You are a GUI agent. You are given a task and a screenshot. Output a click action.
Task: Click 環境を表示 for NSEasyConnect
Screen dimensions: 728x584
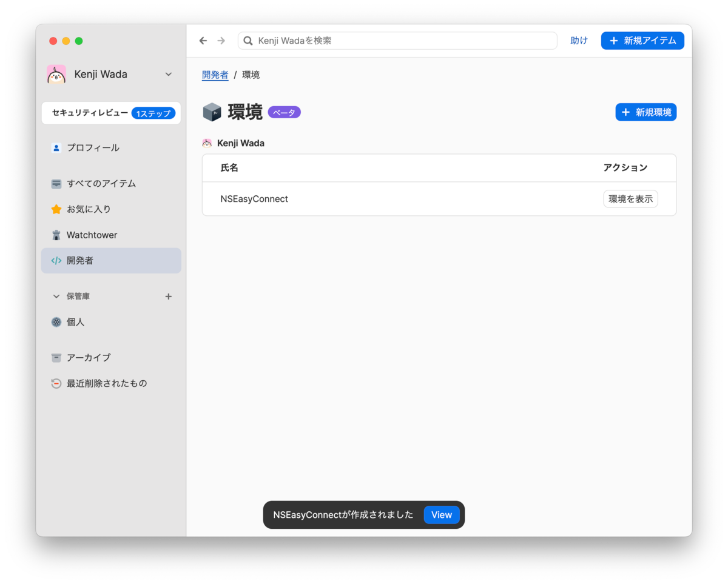(x=630, y=199)
